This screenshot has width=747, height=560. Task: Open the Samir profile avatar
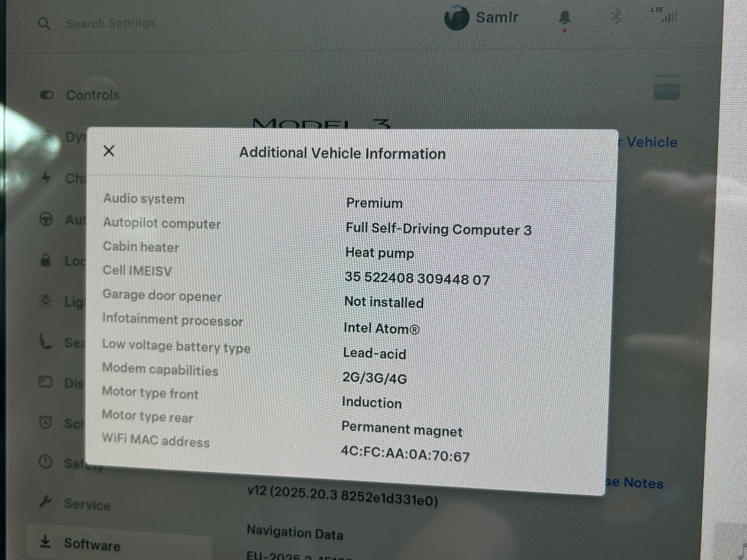tap(456, 18)
